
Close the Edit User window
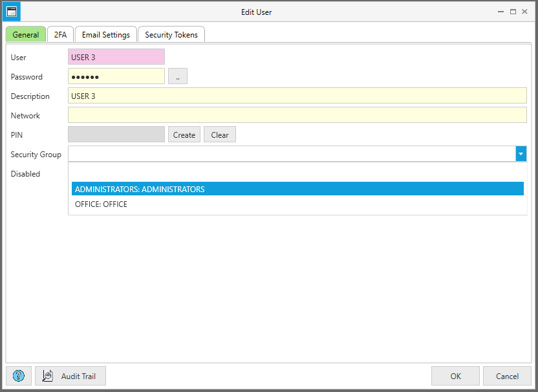tap(524, 12)
